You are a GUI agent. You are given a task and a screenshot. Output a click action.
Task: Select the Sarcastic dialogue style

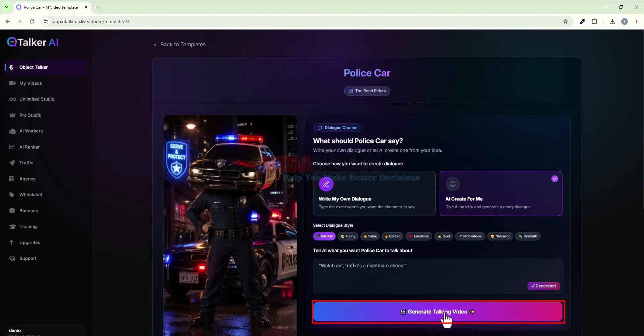coord(500,236)
